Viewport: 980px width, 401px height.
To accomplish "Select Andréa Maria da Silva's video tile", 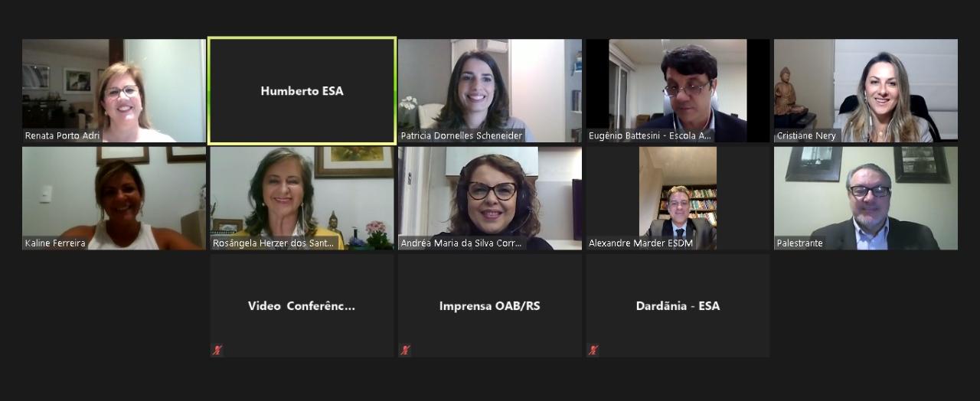I will (x=490, y=198).
